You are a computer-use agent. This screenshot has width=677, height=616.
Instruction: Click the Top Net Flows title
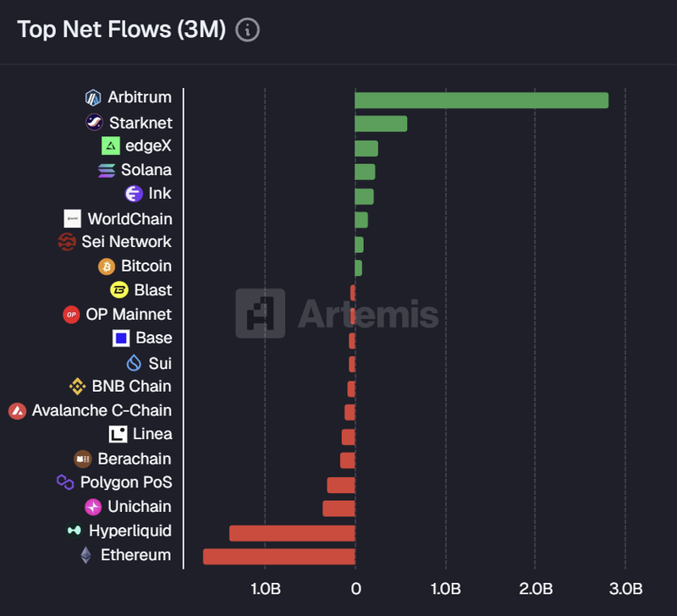[x=121, y=30]
